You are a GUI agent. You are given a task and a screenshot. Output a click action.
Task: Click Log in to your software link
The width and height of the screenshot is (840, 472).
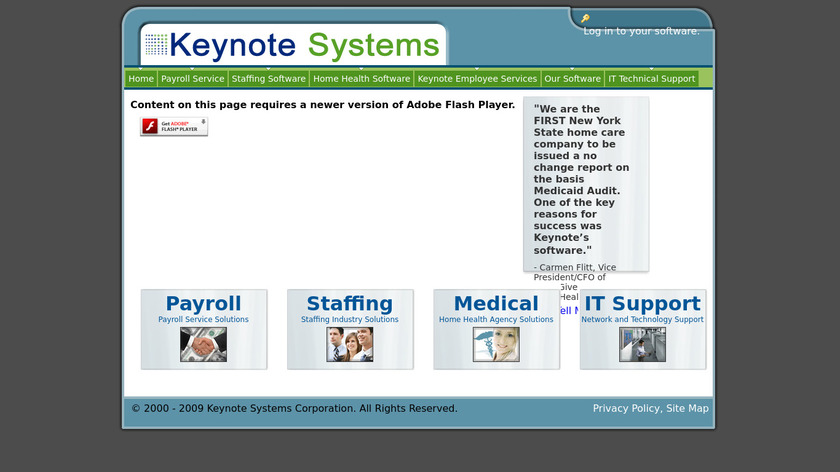(x=641, y=31)
